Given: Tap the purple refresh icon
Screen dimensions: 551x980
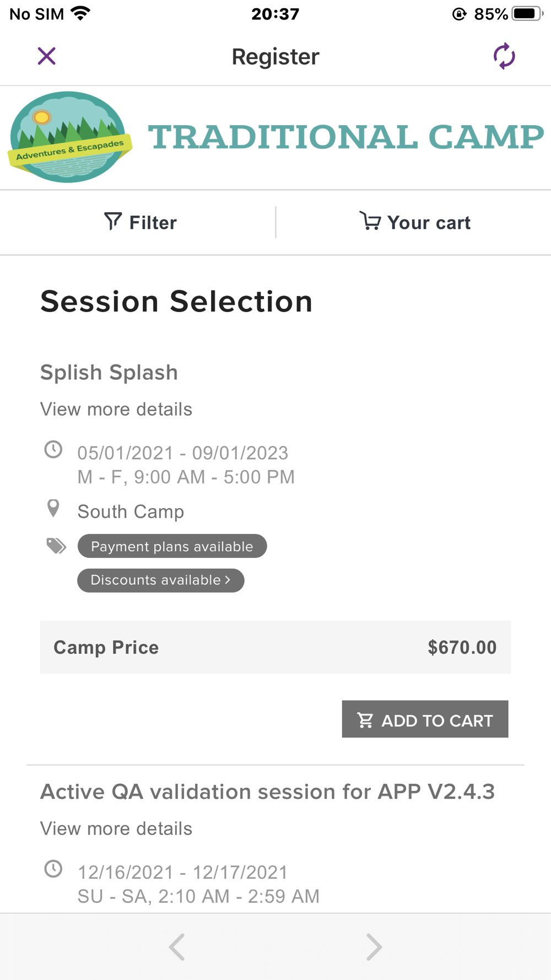Looking at the screenshot, I should (x=504, y=56).
